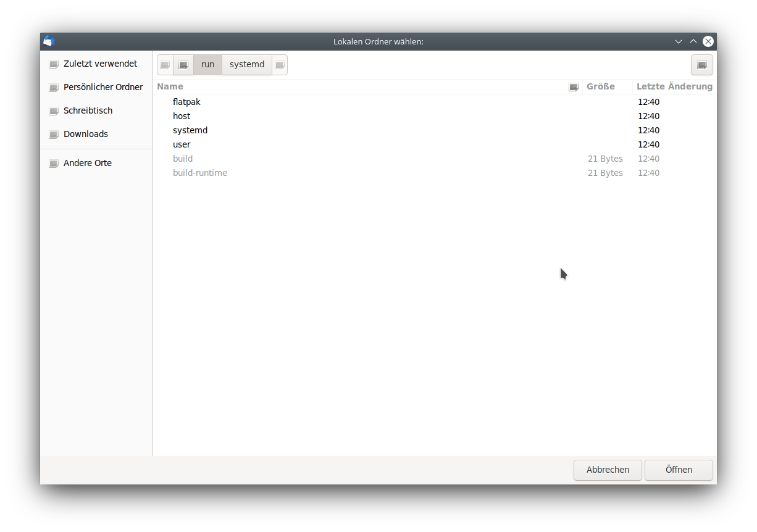Open Andere Orte in sidebar
Image resolution: width=757 pixels, height=532 pixels.
[x=96, y=163]
